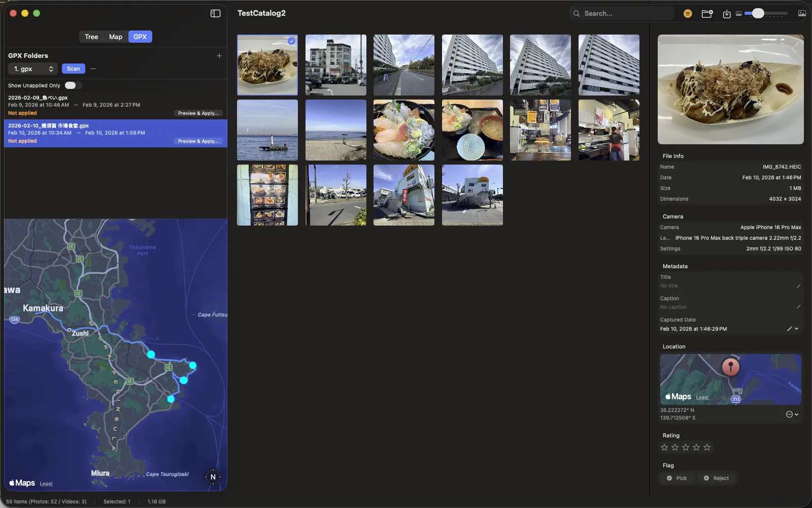The image size is (812, 508).
Task: Click the import photos icon
Action: [726, 13]
